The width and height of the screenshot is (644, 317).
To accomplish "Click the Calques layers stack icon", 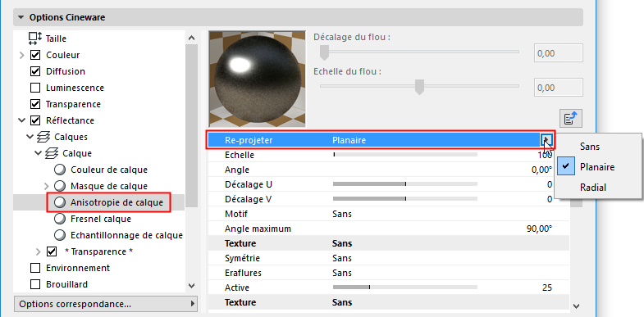I will pyautogui.click(x=43, y=137).
